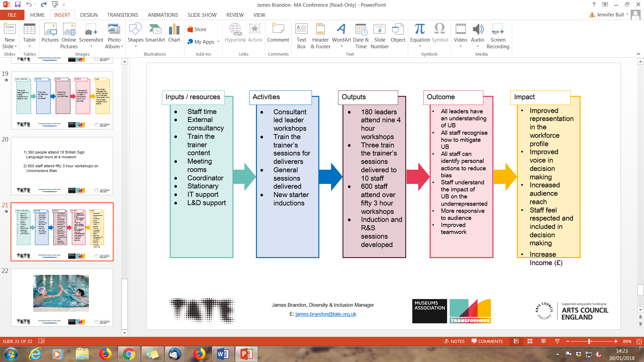Click the Save icon in quick access toolbar
The image size is (644, 362).
tap(18, 5)
